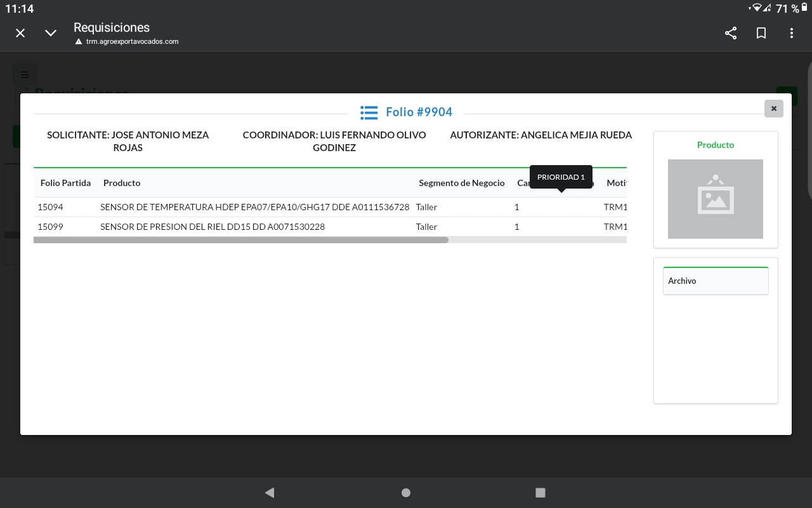Screen dimensions: 812x508
Task: Open the three-dot overflow menu
Action: 791,33
